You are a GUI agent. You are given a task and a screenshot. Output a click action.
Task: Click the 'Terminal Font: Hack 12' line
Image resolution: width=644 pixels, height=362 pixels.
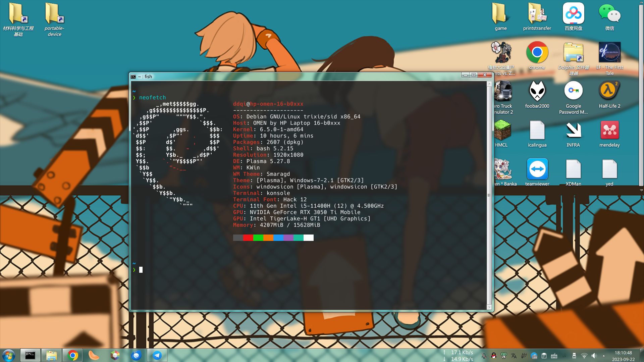pyautogui.click(x=270, y=200)
